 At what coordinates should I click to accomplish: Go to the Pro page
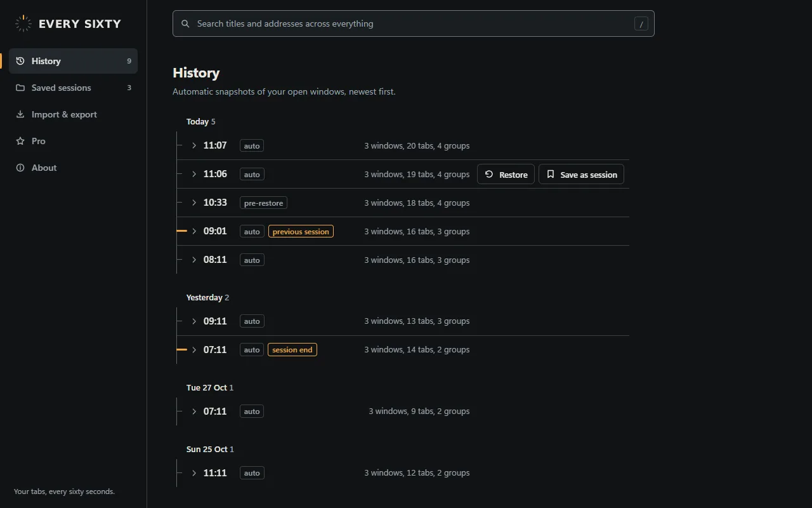(x=73, y=141)
